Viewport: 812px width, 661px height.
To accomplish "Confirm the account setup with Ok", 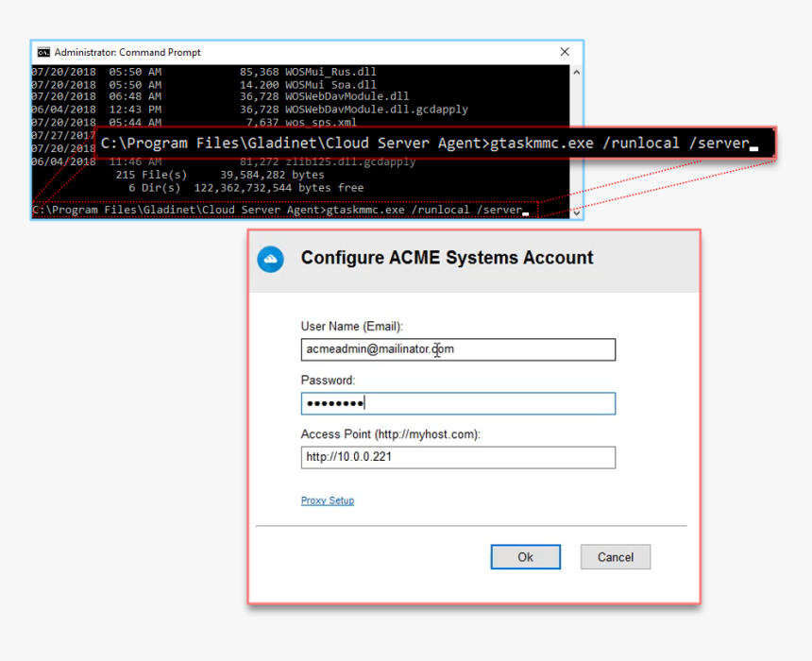I will 525,557.
